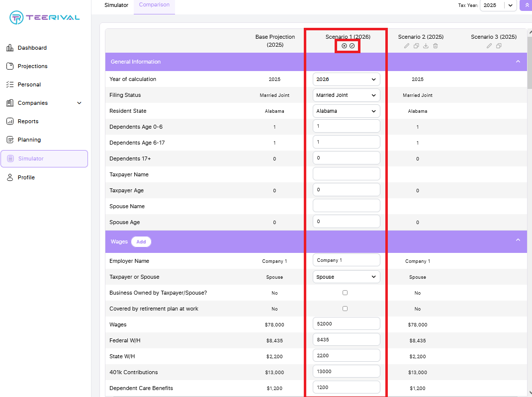
Task: Collapse the General Information section
Action: [518, 62]
